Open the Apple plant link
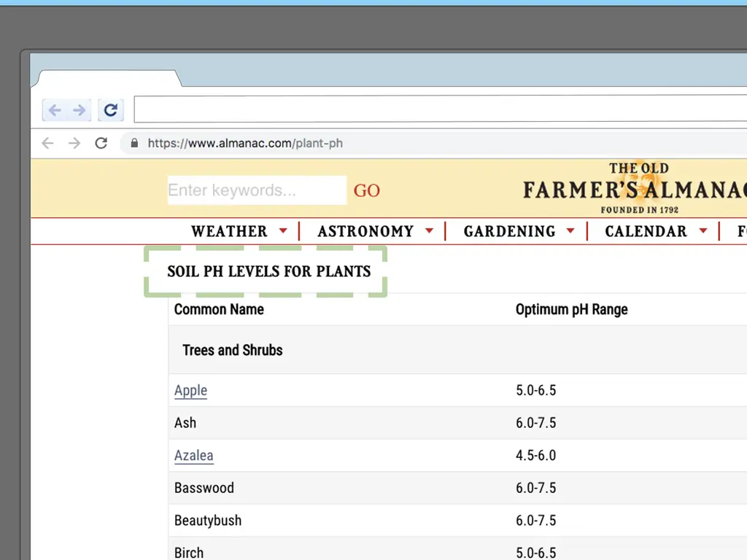The image size is (747, 560). pyautogui.click(x=190, y=391)
